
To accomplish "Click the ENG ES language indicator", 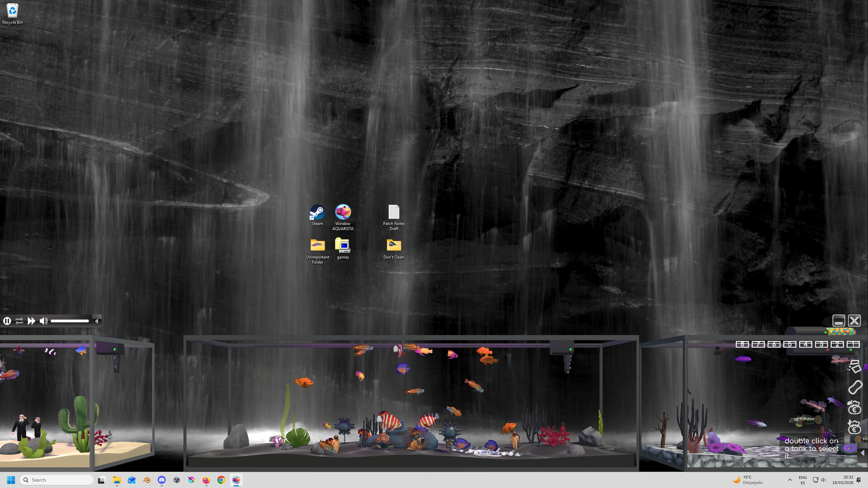I will [802, 479].
